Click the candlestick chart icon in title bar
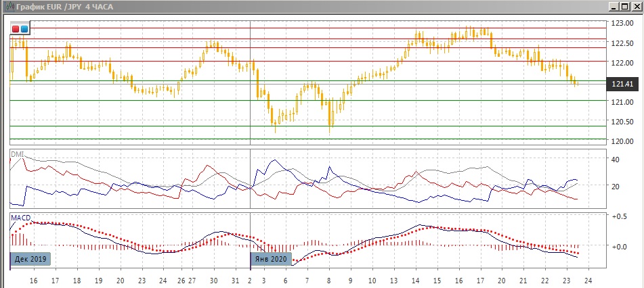644x288 pixels. click(7, 6)
